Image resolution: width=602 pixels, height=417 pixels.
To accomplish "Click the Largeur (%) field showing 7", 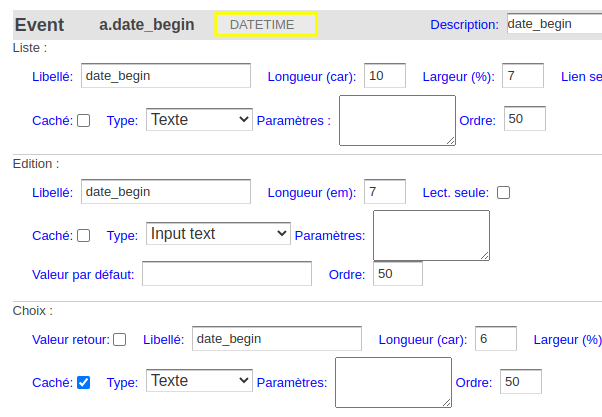I will pyautogui.click(x=523, y=76).
